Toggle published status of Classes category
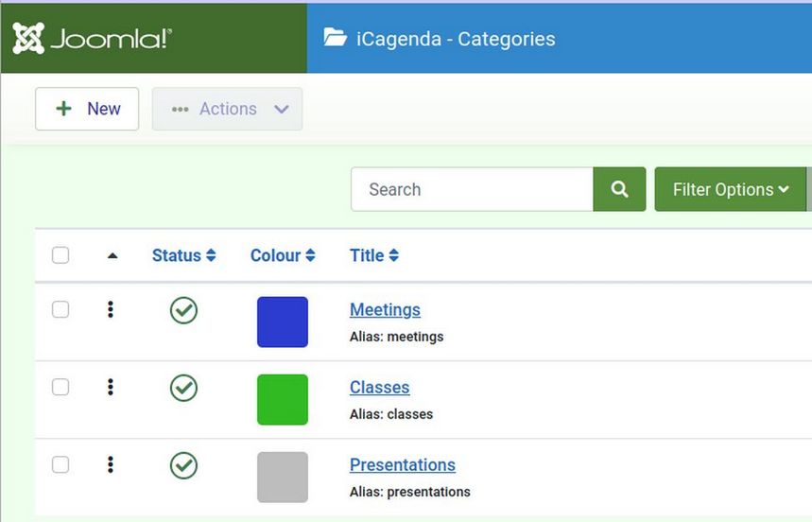812x522 pixels. click(x=183, y=388)
